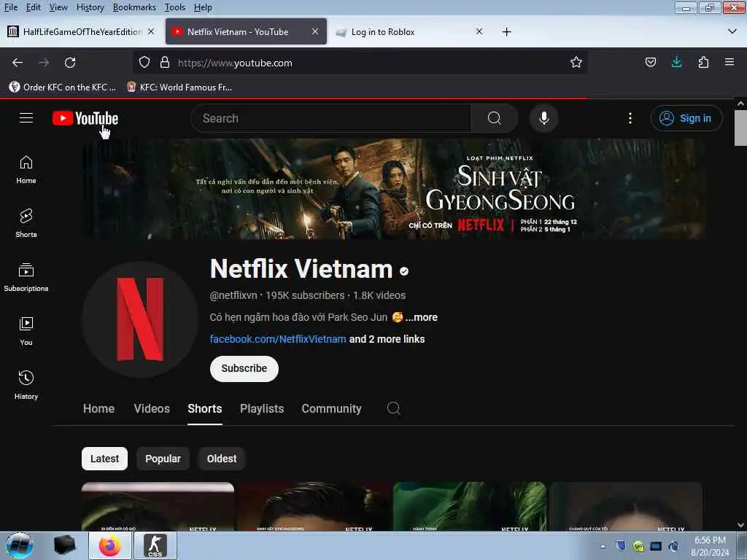
Task: Show hidden system tray icons
Action: pos(603,546)
